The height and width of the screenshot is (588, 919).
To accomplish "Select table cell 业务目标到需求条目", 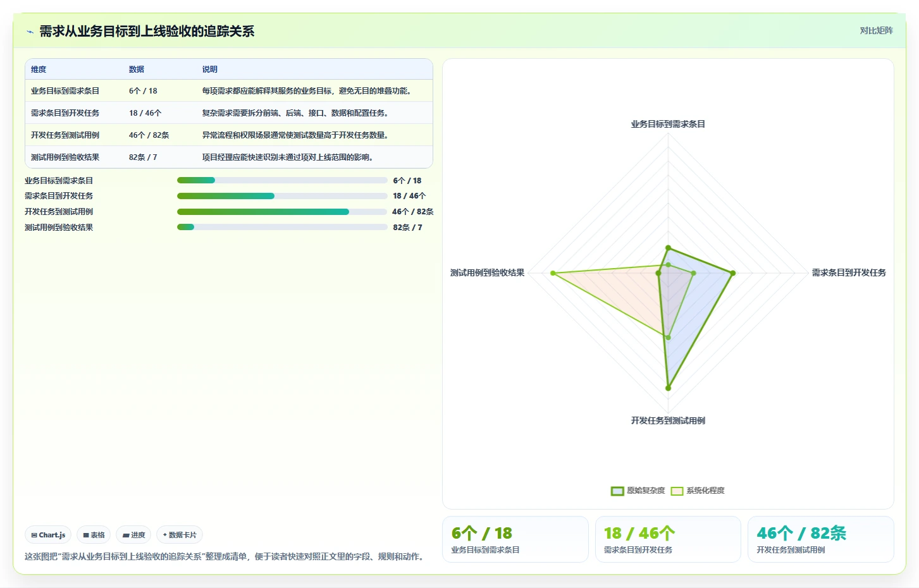I will [x=65, y=91].
